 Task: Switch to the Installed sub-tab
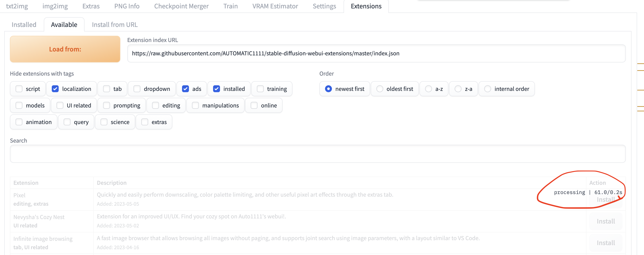24,25
